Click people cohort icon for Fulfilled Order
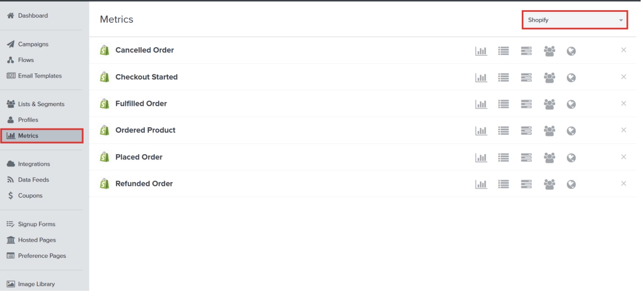The width and height of the screenshot is (644, 295). tap(549, 104)
